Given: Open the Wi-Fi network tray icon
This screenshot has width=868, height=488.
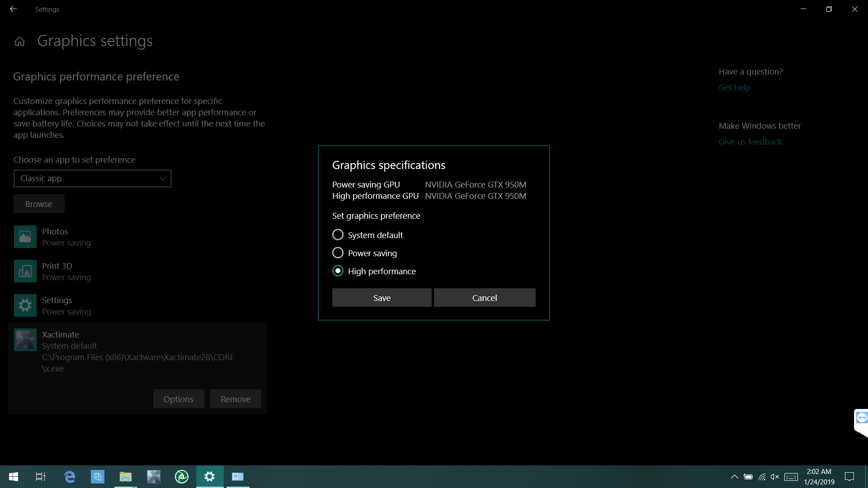Looking at the screenshot, I should [x=762, y=477].
